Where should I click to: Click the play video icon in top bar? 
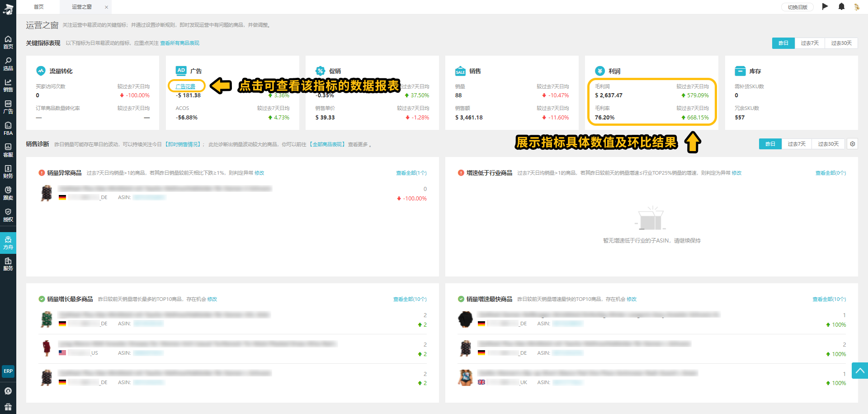point(825,6)
